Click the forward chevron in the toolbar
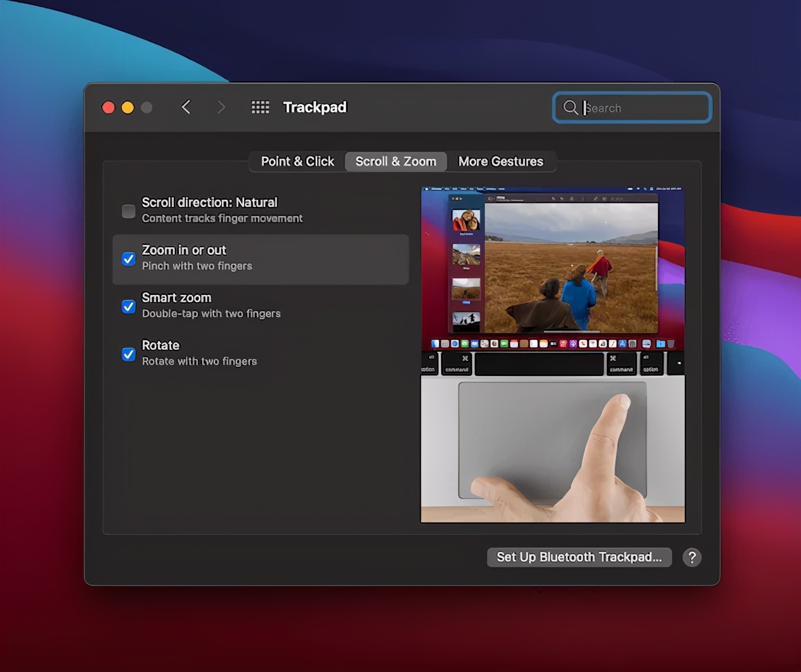 221,107
